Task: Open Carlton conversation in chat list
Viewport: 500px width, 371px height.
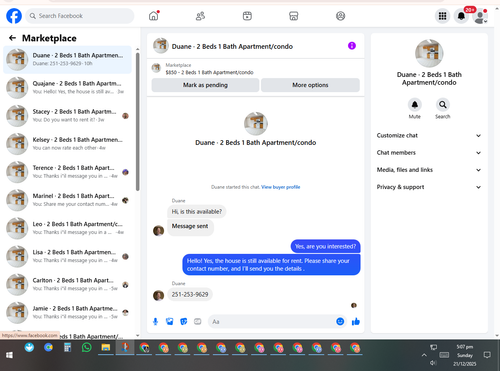Action: coord(67,284)
